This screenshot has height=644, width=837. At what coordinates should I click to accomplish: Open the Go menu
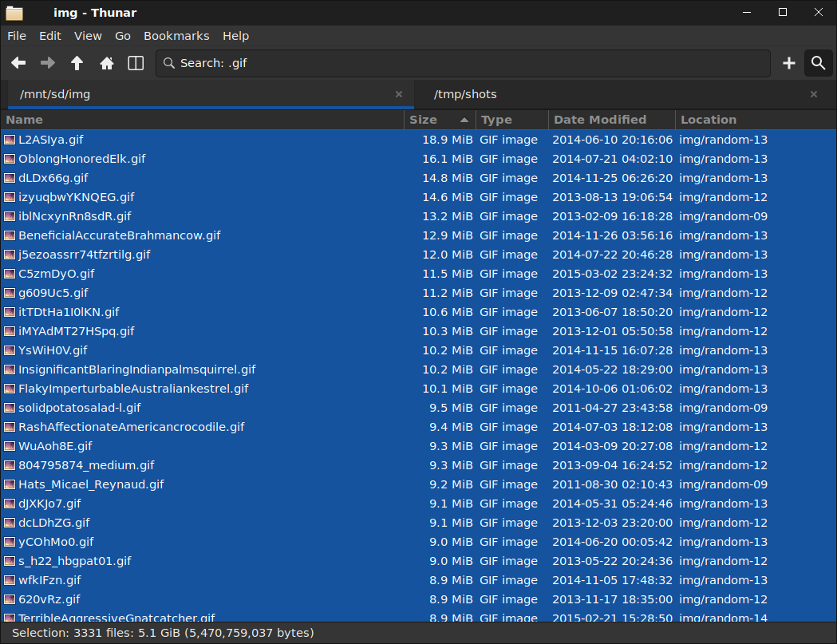pos(123,36)
